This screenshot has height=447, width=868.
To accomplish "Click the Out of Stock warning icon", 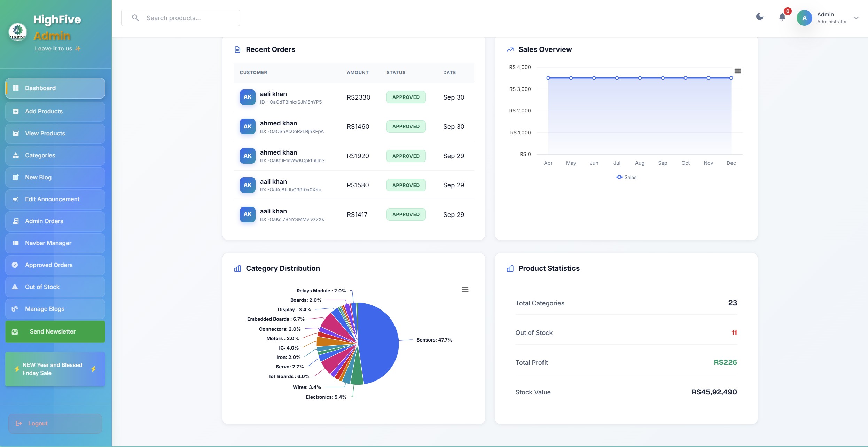I will click(x=15, y=287).
